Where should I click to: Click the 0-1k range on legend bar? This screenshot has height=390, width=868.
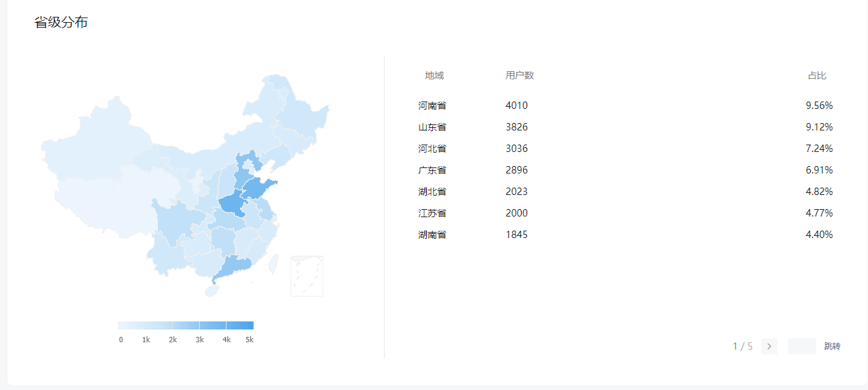point(132,325)
